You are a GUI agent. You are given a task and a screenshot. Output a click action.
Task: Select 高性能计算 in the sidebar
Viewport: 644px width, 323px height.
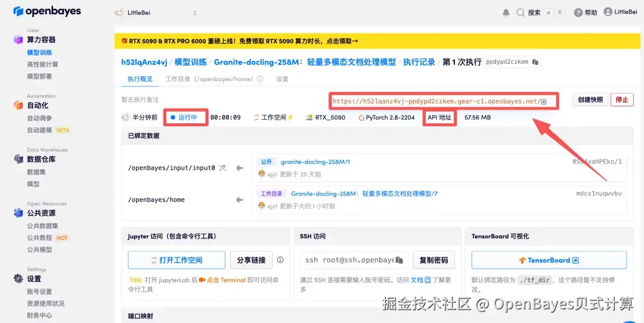[43, 64]
